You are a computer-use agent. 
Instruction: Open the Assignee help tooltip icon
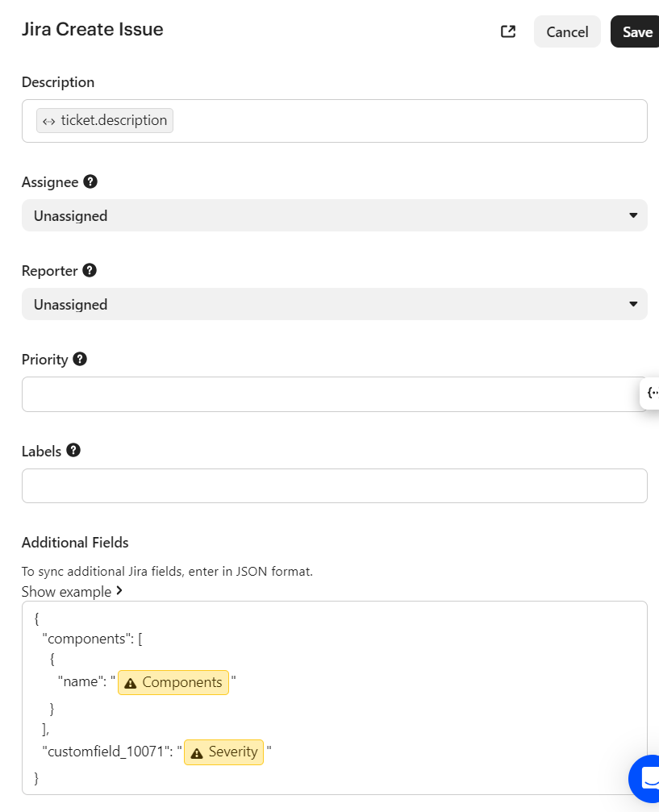[x=89, y=181]
